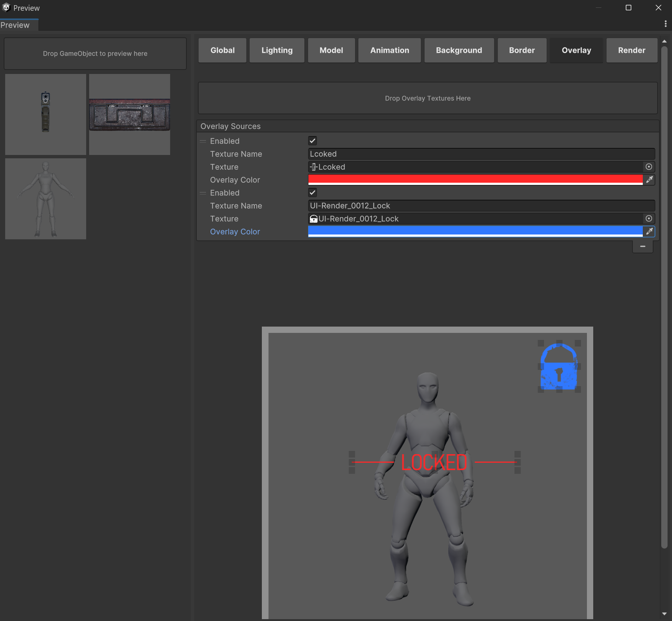672x621 pixels.
Task: Click the remove overlay minus button
Action: pyautogui.click(x=642, y=246)
